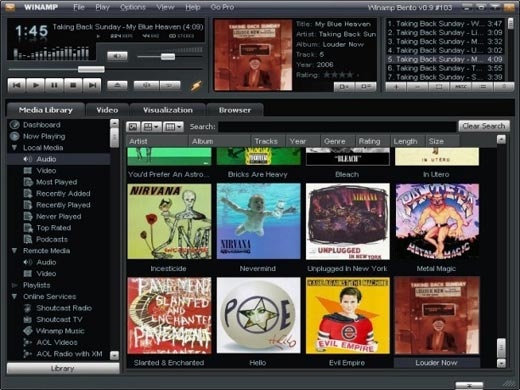Collapse the Online Services tree node
The image size is (520, 390).
coord(14,296)
